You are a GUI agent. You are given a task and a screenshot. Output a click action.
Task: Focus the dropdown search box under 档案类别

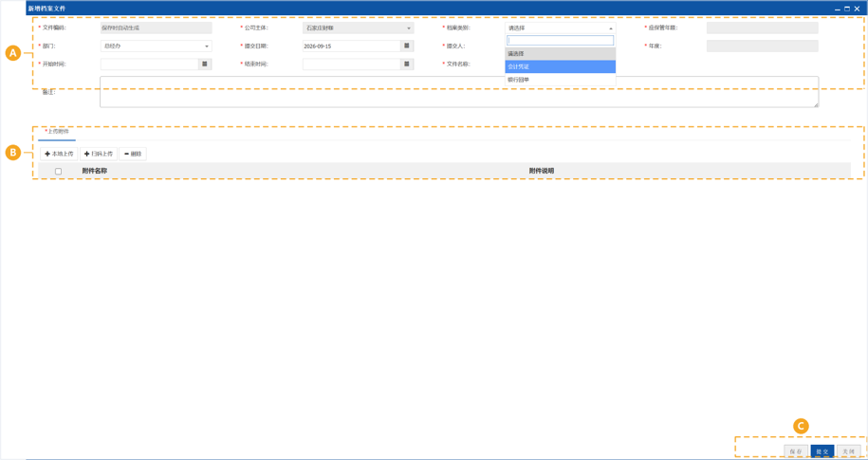click(x=561, y=41)
